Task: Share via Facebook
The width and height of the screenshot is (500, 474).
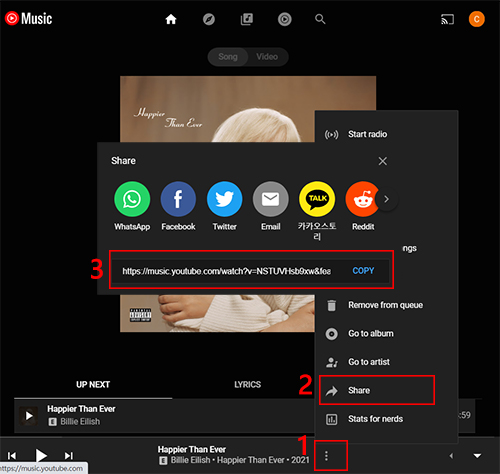Action: coord(178,206)
